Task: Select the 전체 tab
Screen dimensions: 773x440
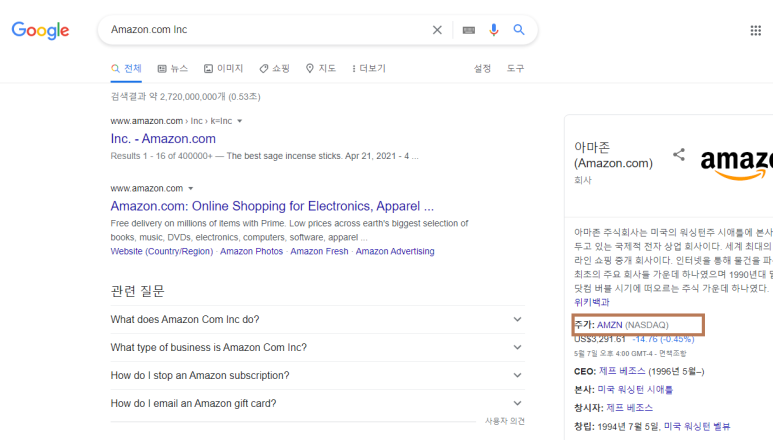Action: click(126, 68)
